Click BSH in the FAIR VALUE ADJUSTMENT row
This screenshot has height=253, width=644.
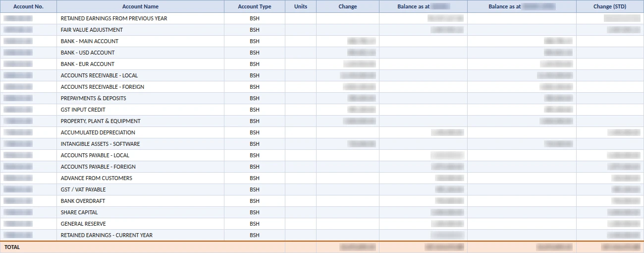click(255, 30)
